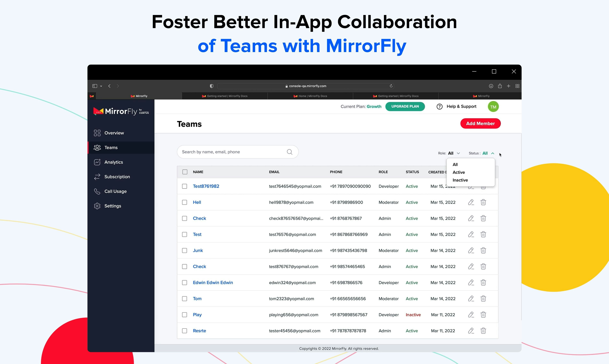This screenshot has width=609, height=364.
Task: Check the Test row checkbox
Action: pos(184,234)
